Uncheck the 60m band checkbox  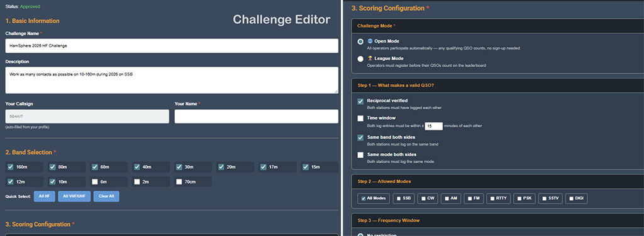[x=95, y=167]
